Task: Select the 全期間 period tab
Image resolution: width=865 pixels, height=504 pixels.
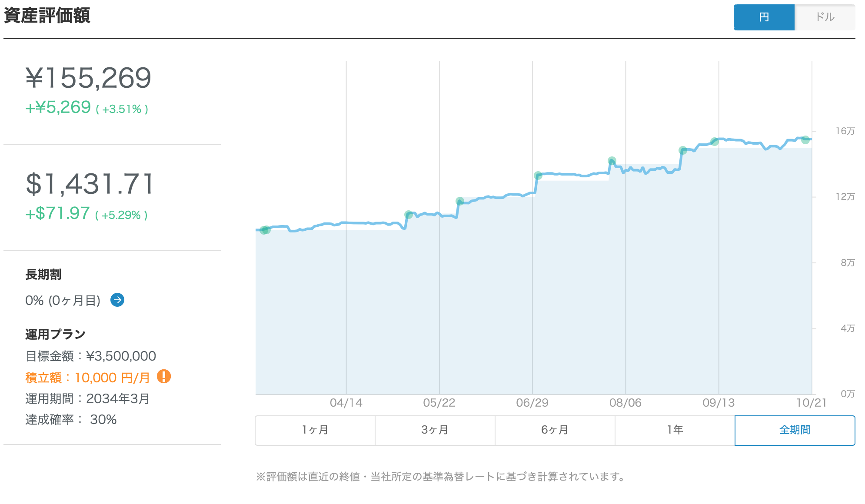Action: coord(795,430)
